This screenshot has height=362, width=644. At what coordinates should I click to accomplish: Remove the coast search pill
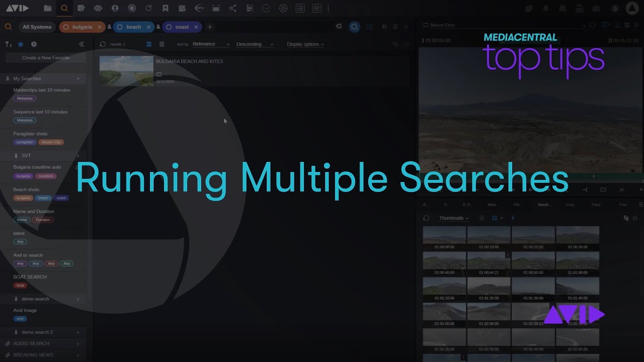196,27
